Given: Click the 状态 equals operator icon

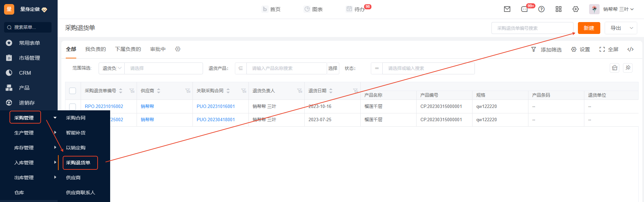Looking at the screenshot, I should click(377, 68).
